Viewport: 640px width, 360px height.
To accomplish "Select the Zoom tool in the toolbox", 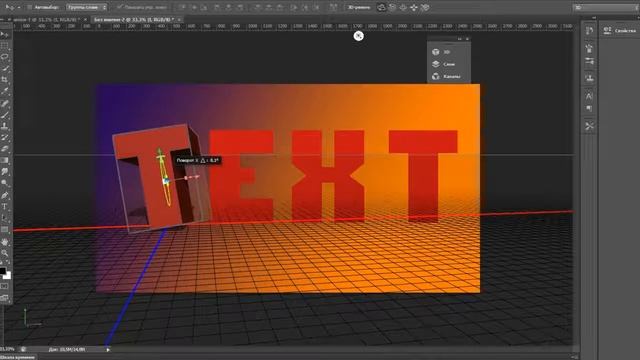I will [x=4, y=253].
